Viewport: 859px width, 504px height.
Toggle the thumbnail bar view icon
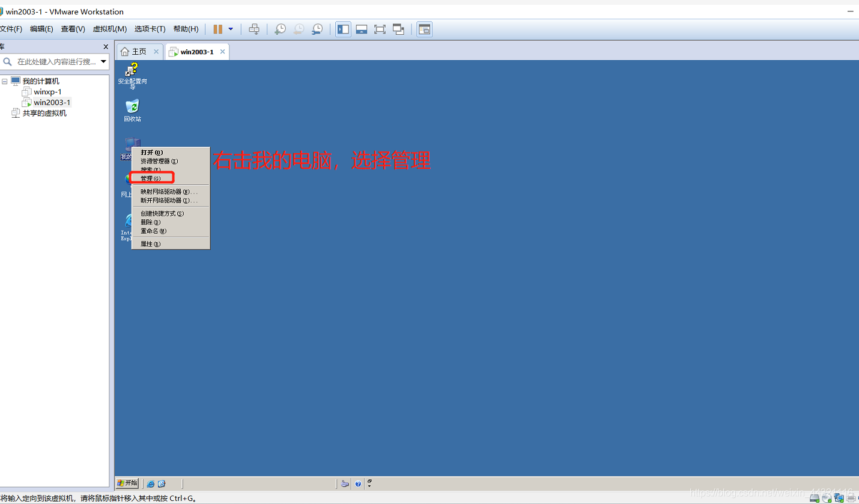362,29
